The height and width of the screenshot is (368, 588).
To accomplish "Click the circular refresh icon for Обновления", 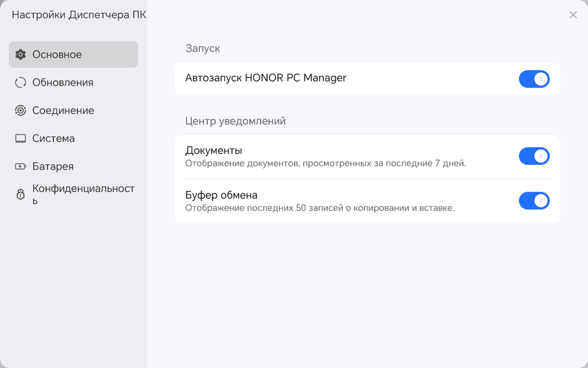I will point(20,83).
